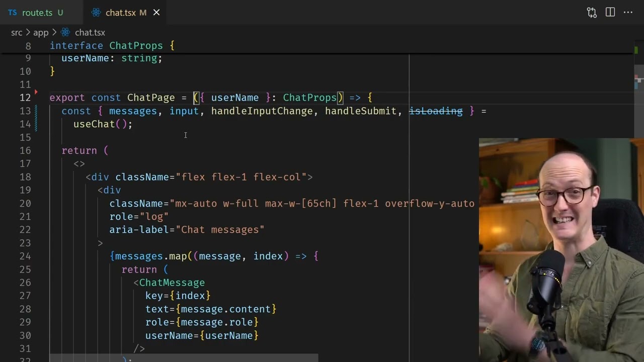
Task: Click the "Chat messages" aria-label value
Action: click(220, 230)
